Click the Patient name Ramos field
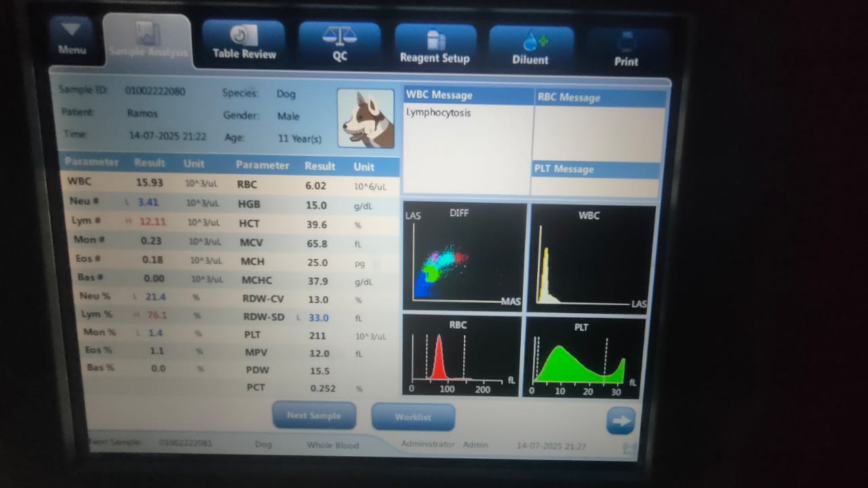This screenshot has width=868, height=488. (x=142, y=113)
